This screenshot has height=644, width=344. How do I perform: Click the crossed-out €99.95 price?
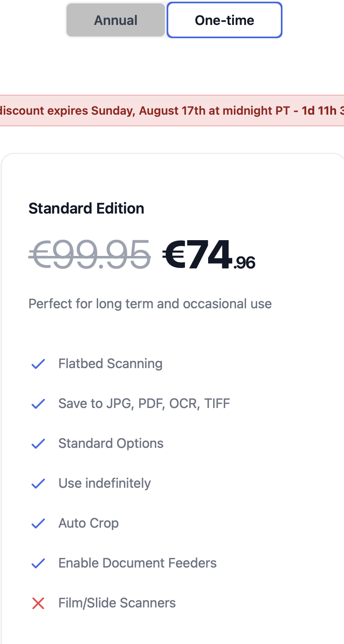tap(89, 254)
